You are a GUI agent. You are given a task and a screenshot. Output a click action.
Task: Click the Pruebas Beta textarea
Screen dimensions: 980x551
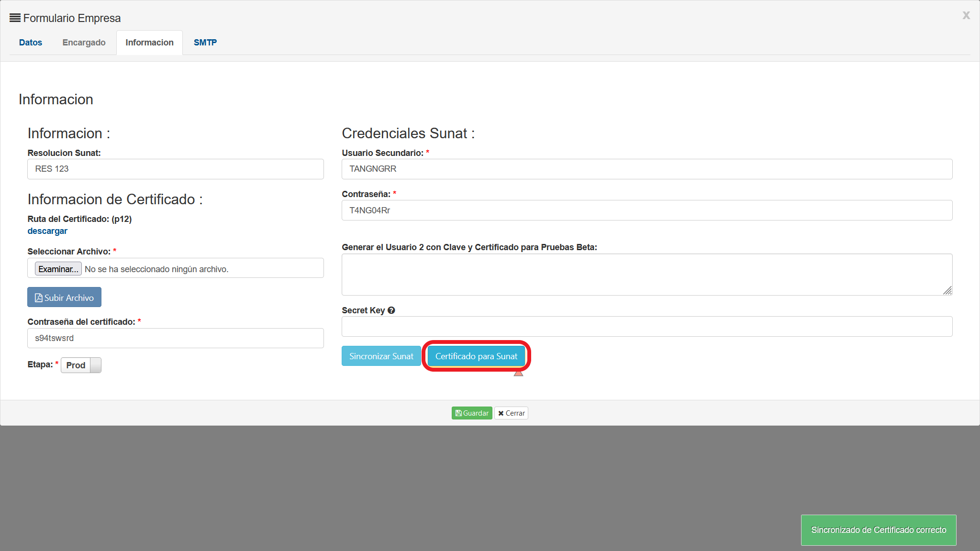click(647, 275)
